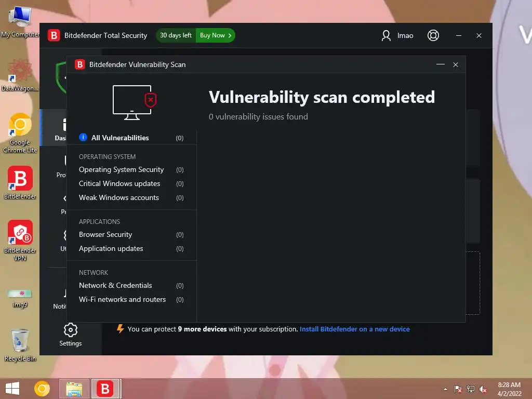The height and width of the screenshot is (399, 532).
Task: Close the Bitdefender Total Security window
Action: pyautogui.click(x=478, y=35)
